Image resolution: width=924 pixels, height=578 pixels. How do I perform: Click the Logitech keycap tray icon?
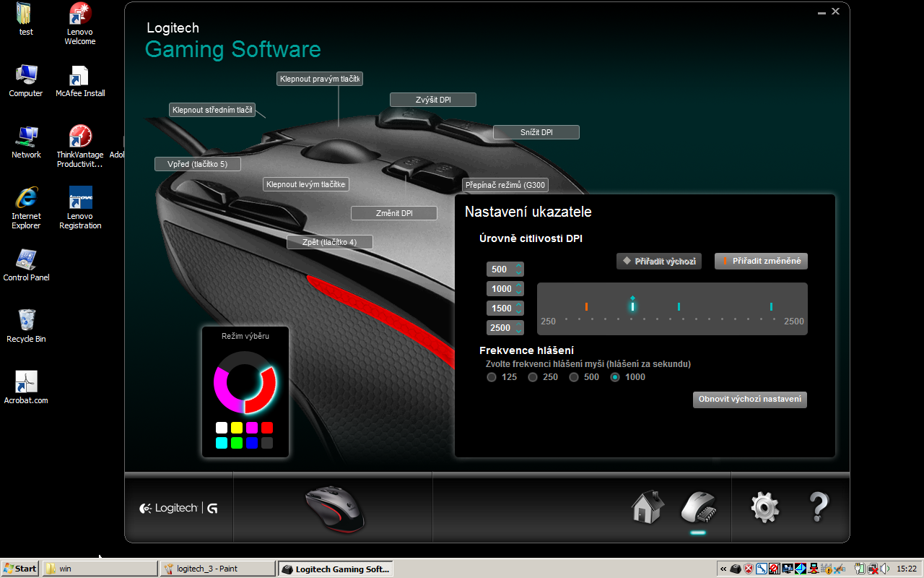click(x=736, y=569)
